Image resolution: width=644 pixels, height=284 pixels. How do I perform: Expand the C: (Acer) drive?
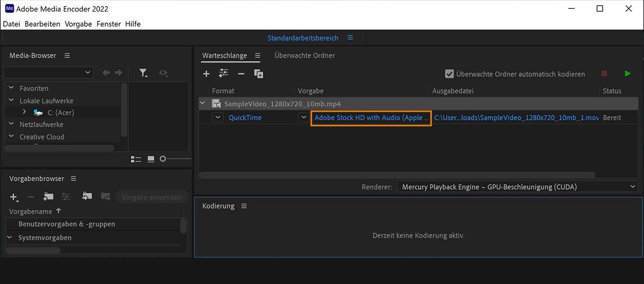pyautogui.click(x=24, y=112)
